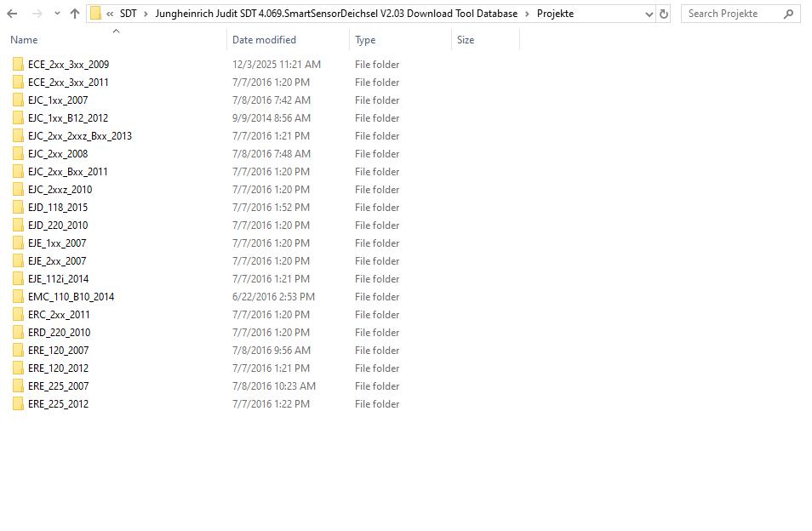Viewport: 812px width, 531px height.
Task: Select EJD_220_2010 folder icon
Action: (18, 226)
